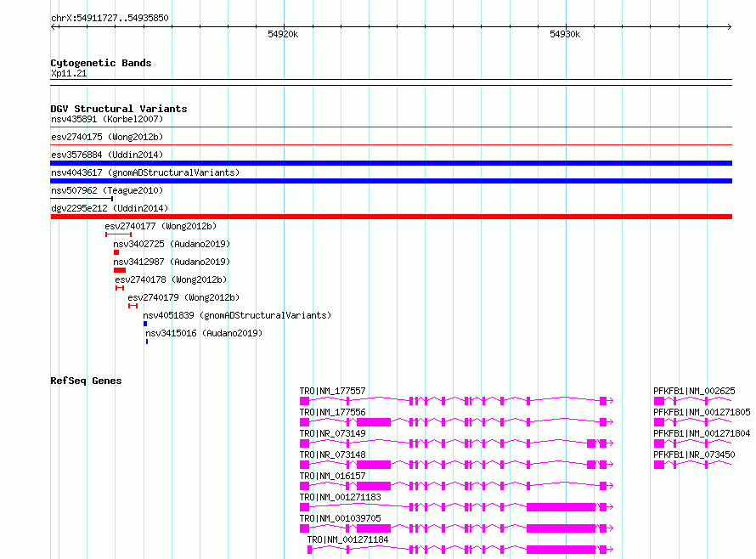
Task: Open the esv2740178 (Wong2012b) label
Action: coord(171,279)
